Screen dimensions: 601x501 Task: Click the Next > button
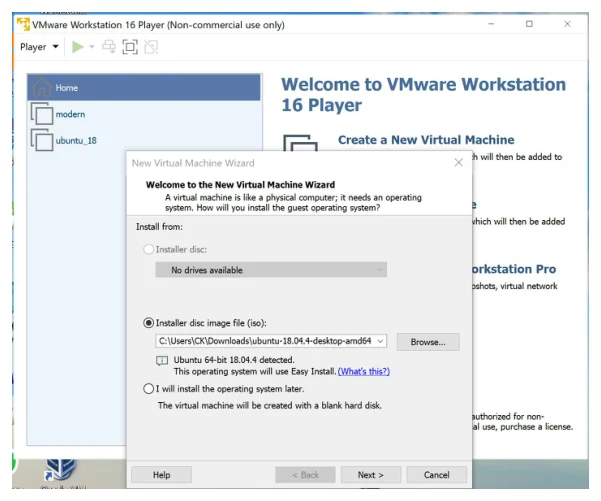371,475
